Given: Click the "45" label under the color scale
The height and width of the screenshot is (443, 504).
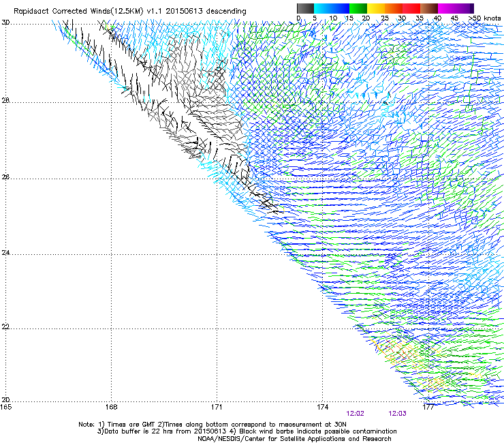Looking at the screenshot, I should click(454, 18).
